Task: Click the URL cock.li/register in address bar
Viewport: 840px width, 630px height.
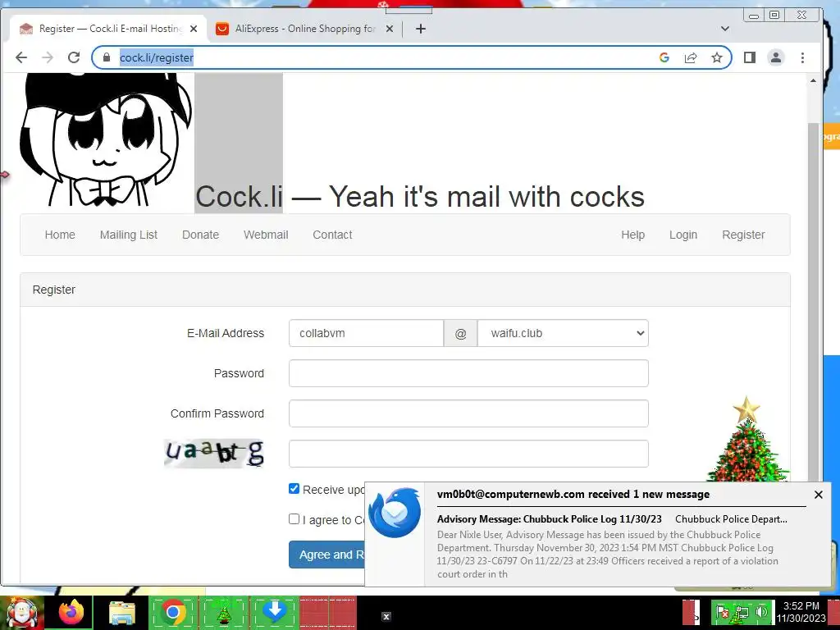Action: point(156,57)
